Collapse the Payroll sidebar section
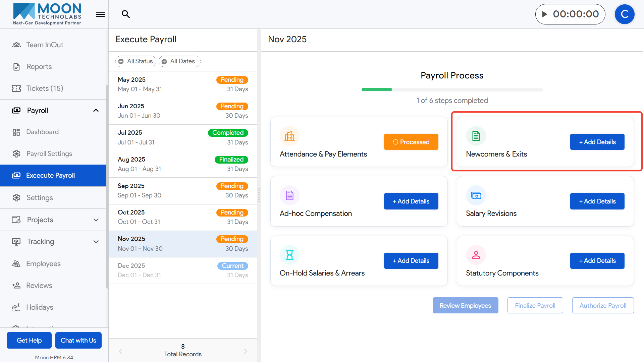The width and height of the screenshot is (644, 362). 96,111
